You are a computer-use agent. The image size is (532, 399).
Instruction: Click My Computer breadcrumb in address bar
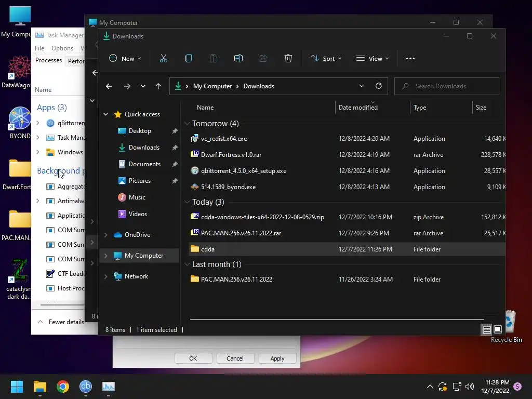pyautogui.click(x=212, y=86)
